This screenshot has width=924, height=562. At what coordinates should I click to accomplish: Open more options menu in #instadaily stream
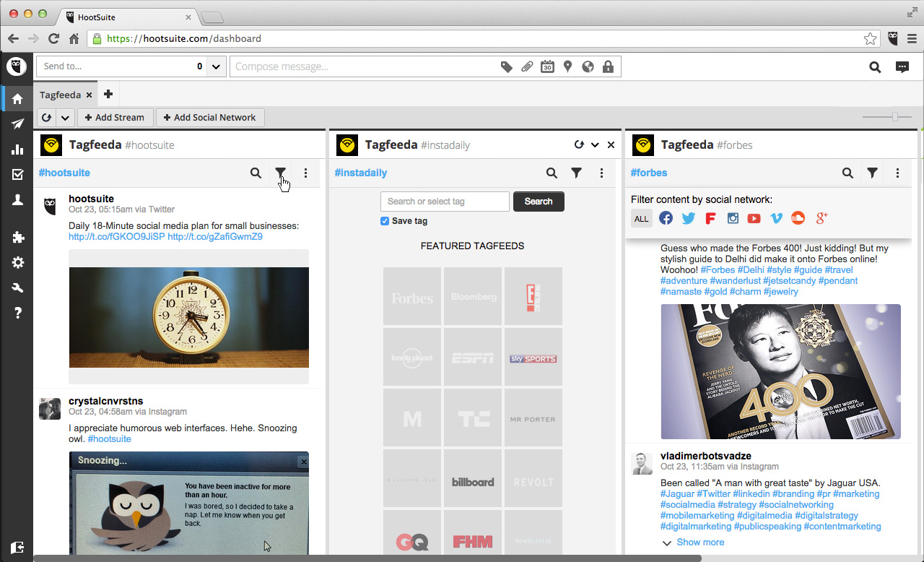pos(602,173)
